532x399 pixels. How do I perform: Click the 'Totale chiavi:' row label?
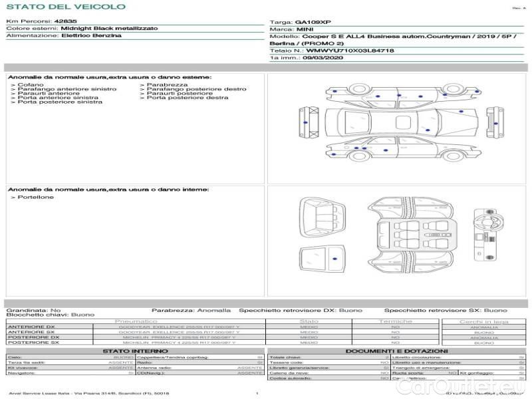tap(285, 357)
